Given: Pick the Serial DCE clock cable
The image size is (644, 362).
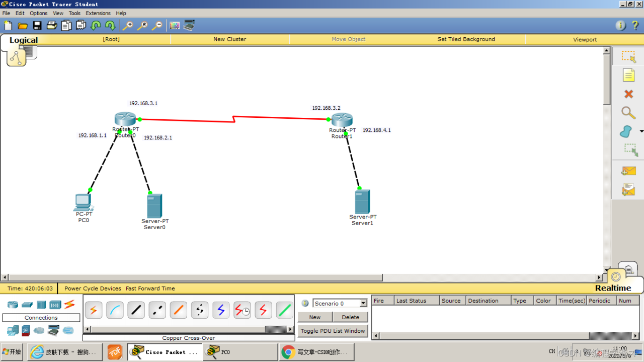Looking at the screenshot, I should [242, 310].
